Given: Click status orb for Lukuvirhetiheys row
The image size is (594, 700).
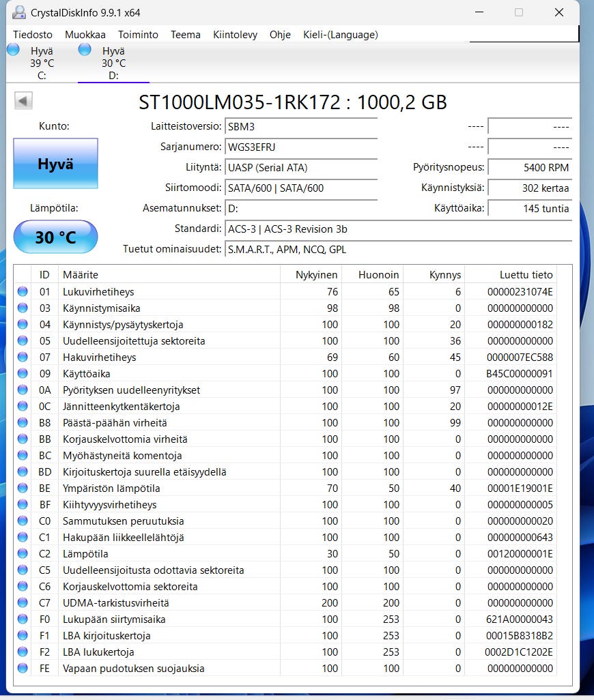Looking at the screenshot, I should click(x=23, y=291).
